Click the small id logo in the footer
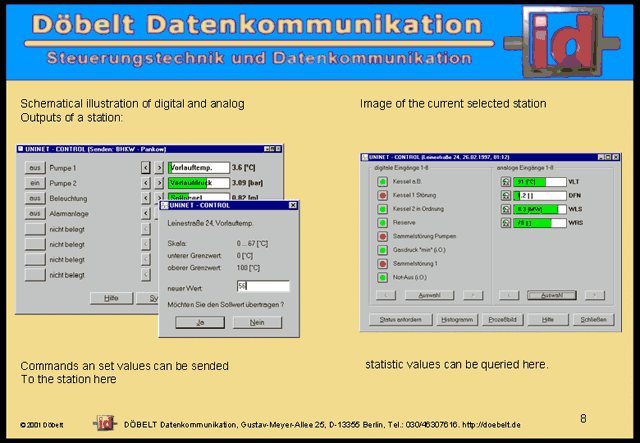 [x=105, y=423]
